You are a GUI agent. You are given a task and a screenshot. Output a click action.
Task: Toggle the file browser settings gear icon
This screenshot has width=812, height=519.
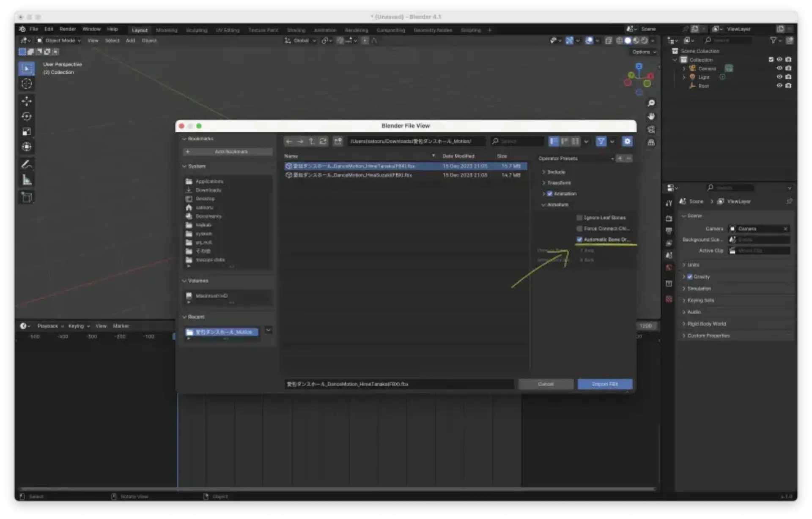click(627, 141)
